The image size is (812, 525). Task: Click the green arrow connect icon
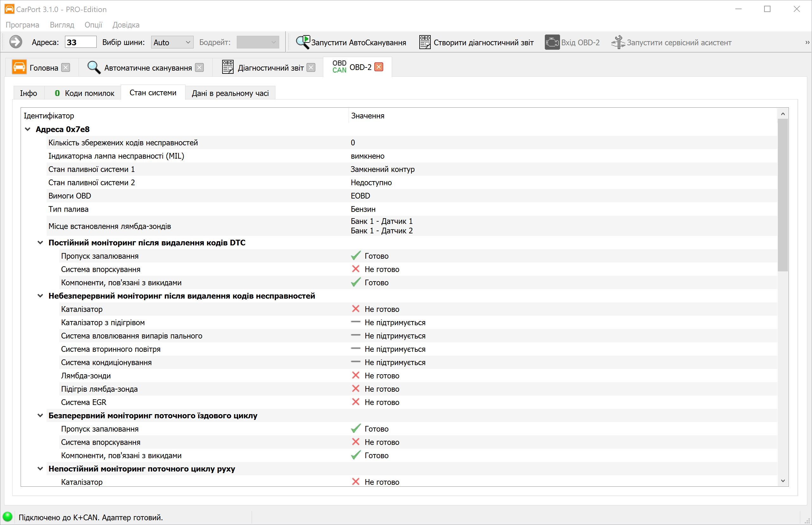click(x=15, y=42)
